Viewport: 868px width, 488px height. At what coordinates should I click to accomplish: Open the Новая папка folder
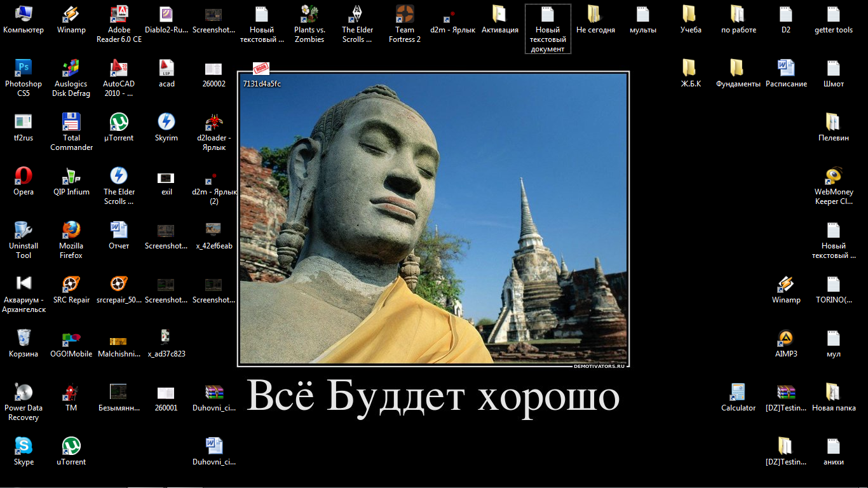coord(833,391)
